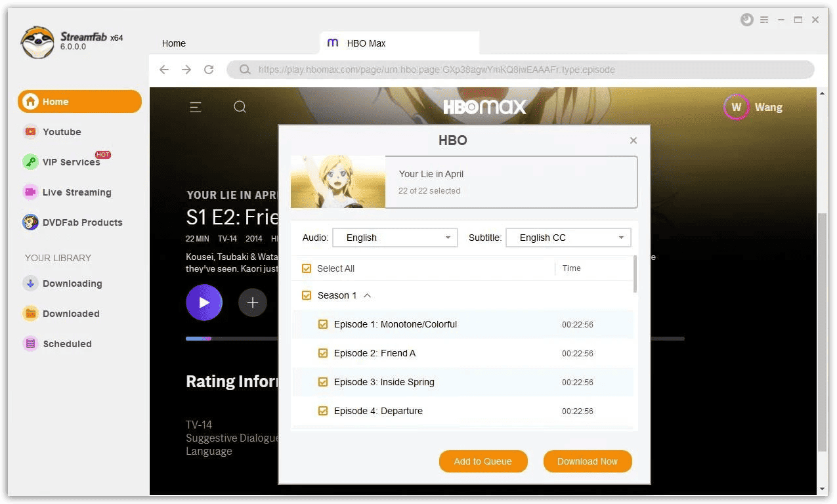
Task: Collapse the Season 1 chevron
Action: point(368,295)
